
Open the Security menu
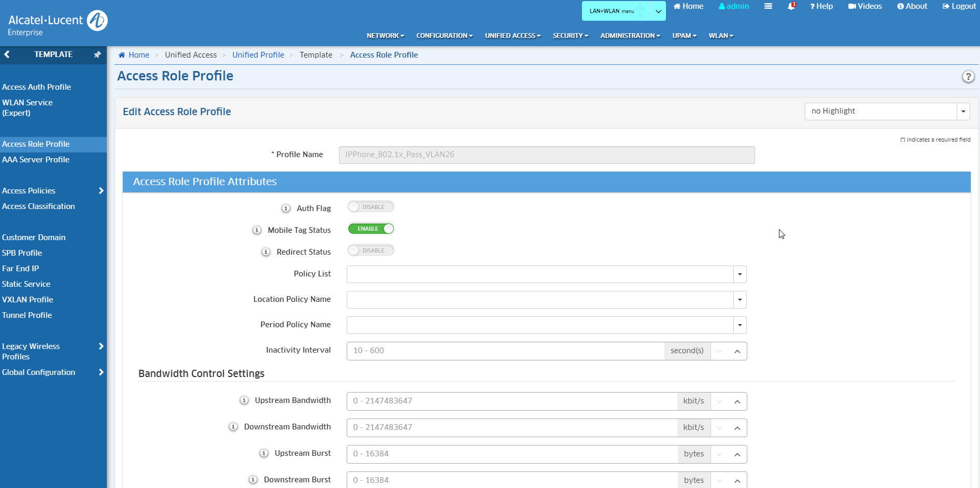point(570,36)
